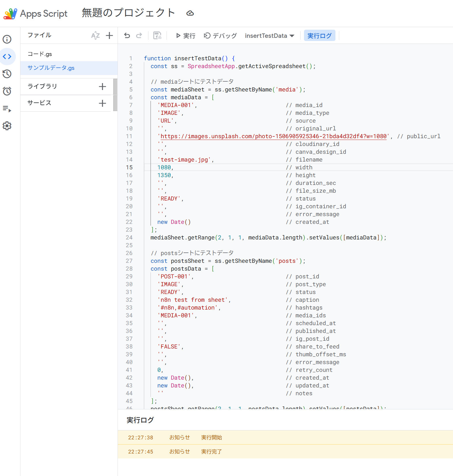
Task: Click the デバッグ debug button
Action: pyautogui.click(x=220, y=35)
